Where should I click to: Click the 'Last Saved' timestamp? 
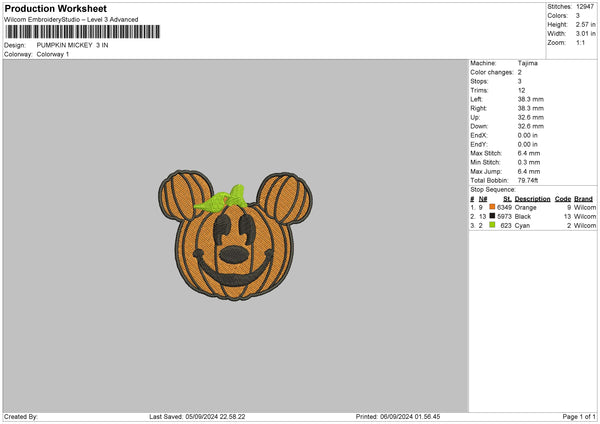pos(197,417)
